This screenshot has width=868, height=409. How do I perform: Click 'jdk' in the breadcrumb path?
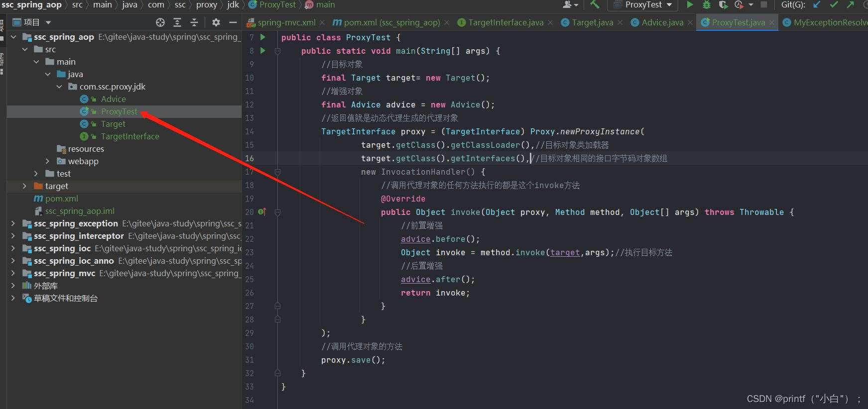pyautogui.click(x=233, y=5)
